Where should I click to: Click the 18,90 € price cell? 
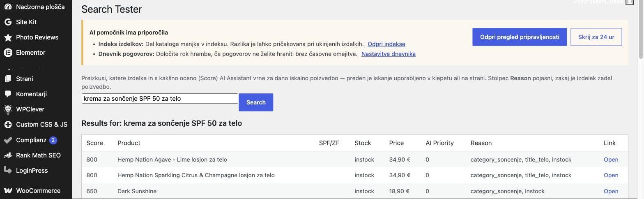400,191
